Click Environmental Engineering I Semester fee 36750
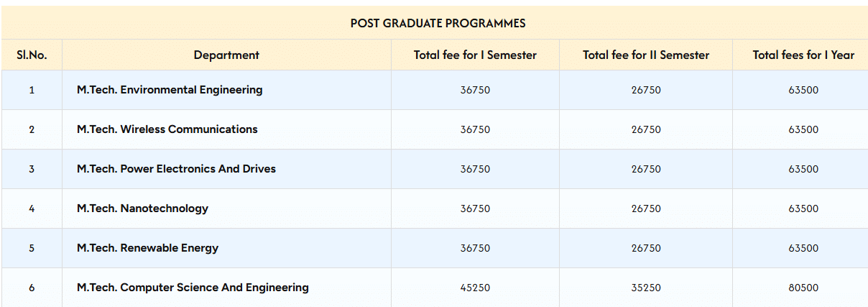 (475, 90)
